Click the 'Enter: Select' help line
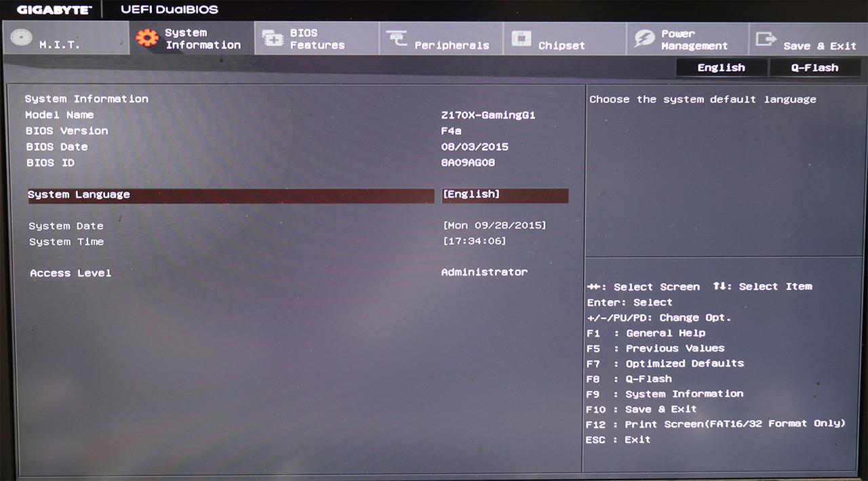868x481 pixels. tap(629, 303)
